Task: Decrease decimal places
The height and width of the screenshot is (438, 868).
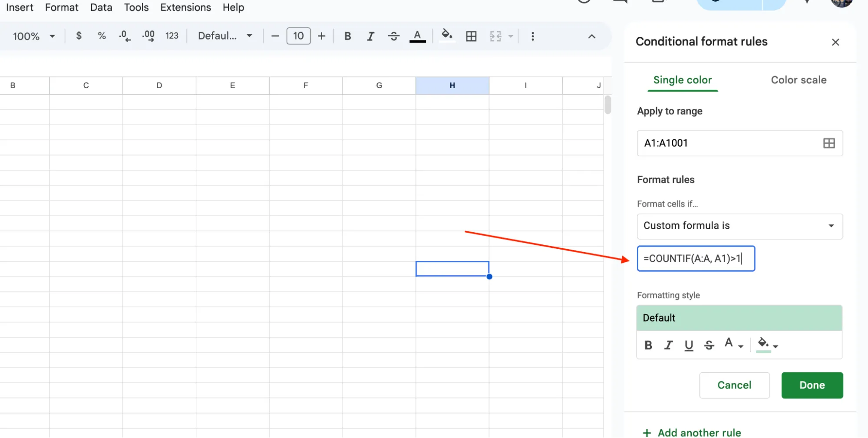Action: click(124, 36)
